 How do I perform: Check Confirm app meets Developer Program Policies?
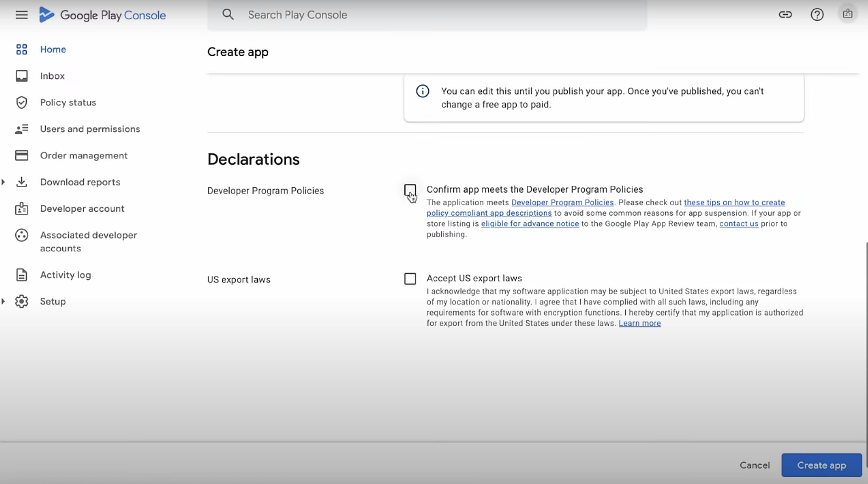click(410, 190)
